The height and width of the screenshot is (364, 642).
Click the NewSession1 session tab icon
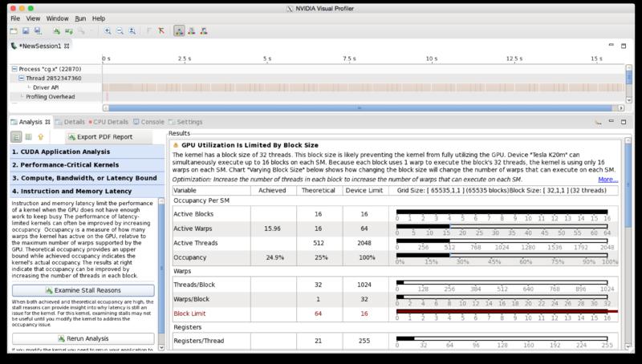click(x=14, y=46)
